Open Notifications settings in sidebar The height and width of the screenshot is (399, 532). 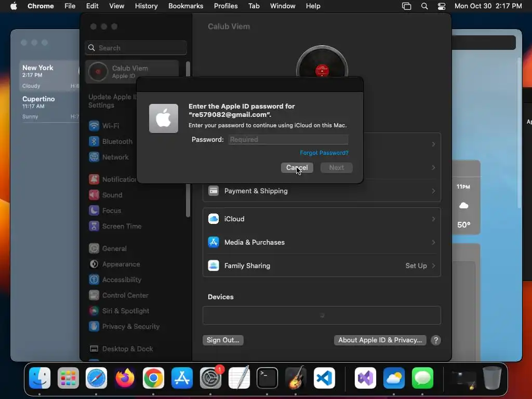[x=112, y=179]
